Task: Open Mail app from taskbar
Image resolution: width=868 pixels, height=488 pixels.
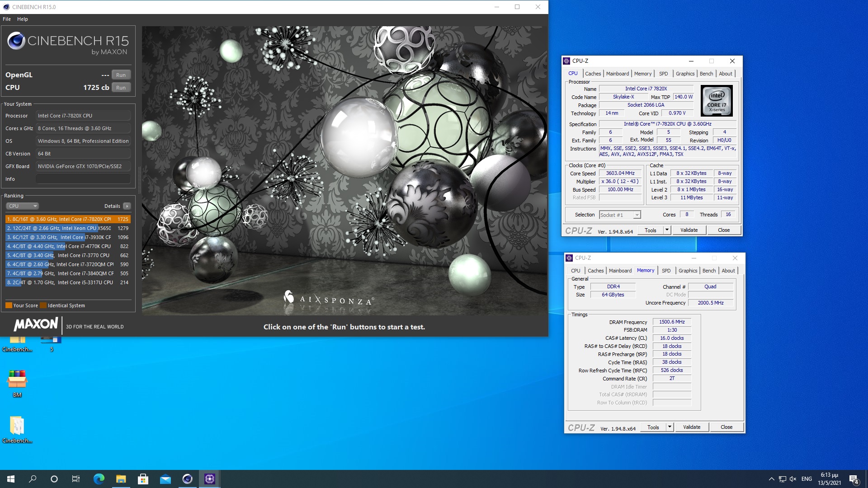Action: [165, 479]
